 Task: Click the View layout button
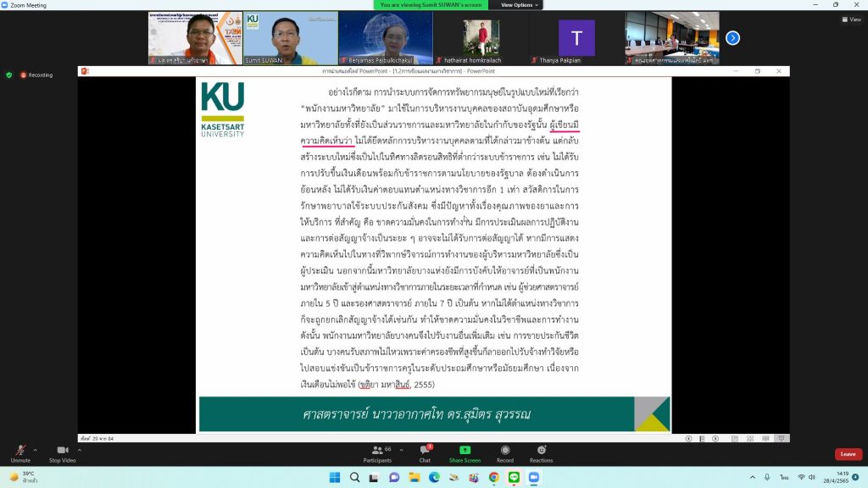[x=850, y=19]
